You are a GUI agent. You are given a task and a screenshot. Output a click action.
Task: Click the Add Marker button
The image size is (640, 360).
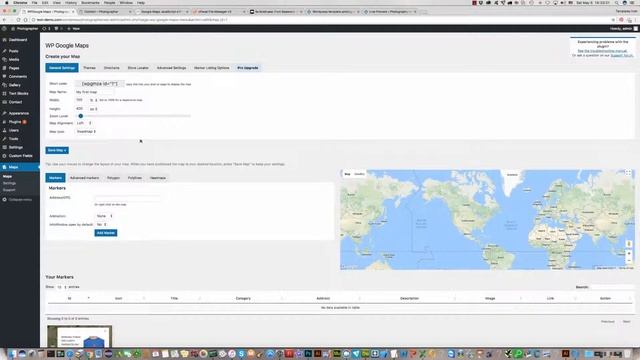[106, 233]
